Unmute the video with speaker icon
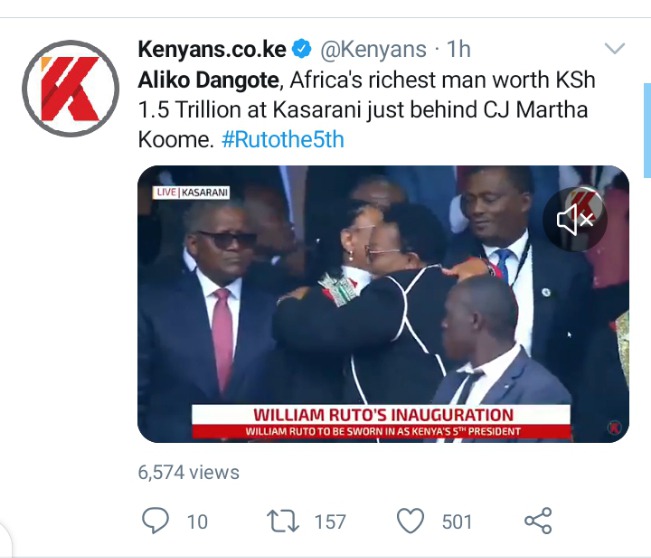651x558 pixels. point(575,219)
